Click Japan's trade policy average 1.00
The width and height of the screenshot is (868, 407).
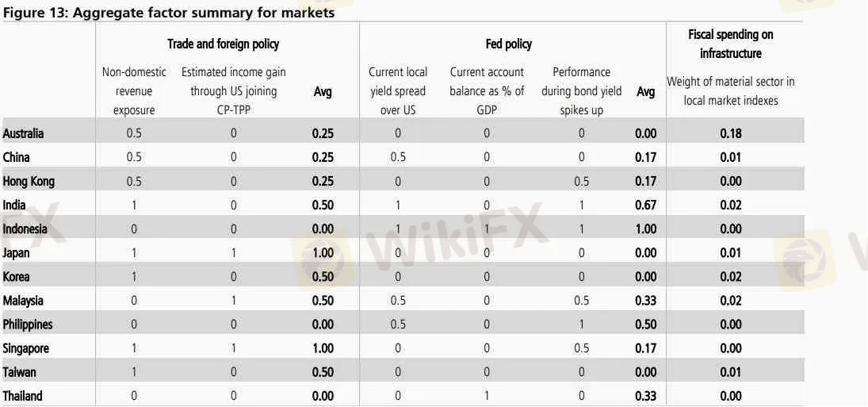[x=323, y=253]
